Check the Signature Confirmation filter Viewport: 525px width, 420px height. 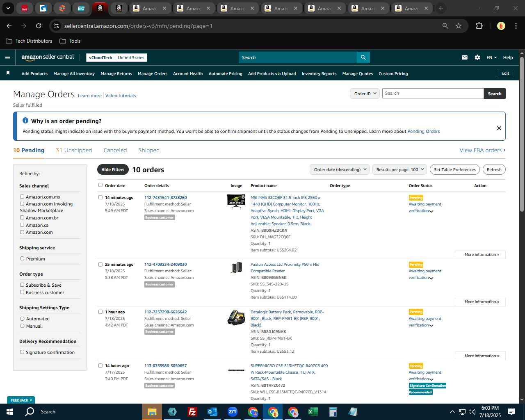pyautogui.click(x=22, y=352)
